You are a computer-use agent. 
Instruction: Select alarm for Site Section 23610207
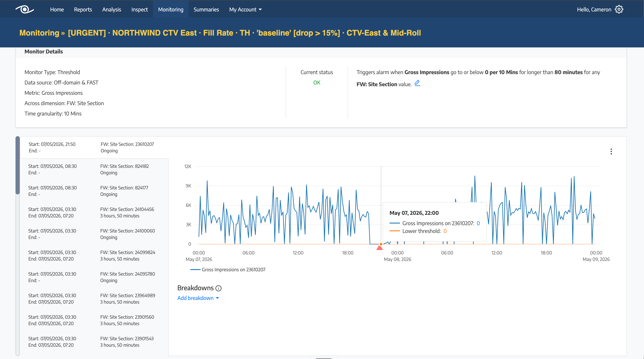pyautogui.click(x=94, y=147)
